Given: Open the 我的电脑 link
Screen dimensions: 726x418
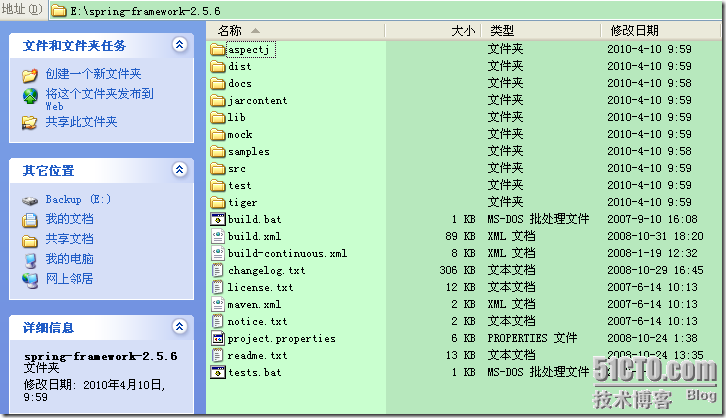Looking at the screenshot, I should pyautogui.click(x=69, y=259).
